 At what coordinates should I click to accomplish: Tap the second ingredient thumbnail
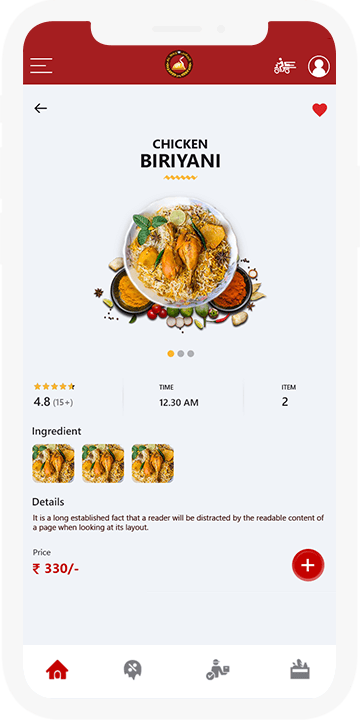pyautogui.click(x=103, y=463)
